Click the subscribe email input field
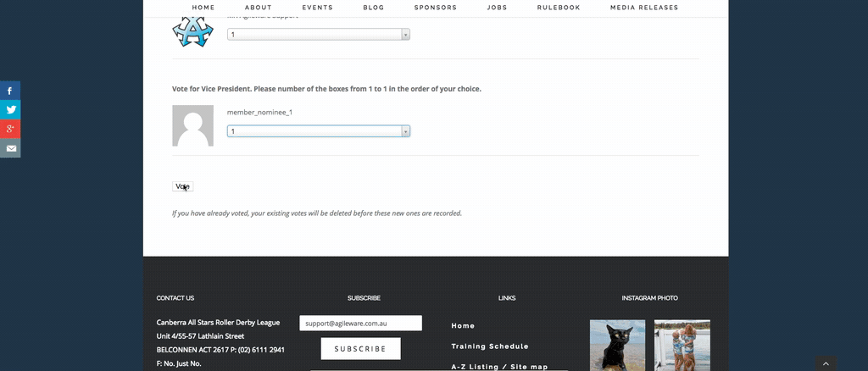The width and height of the screenshot is (868, 371). (x=360, y=323)
